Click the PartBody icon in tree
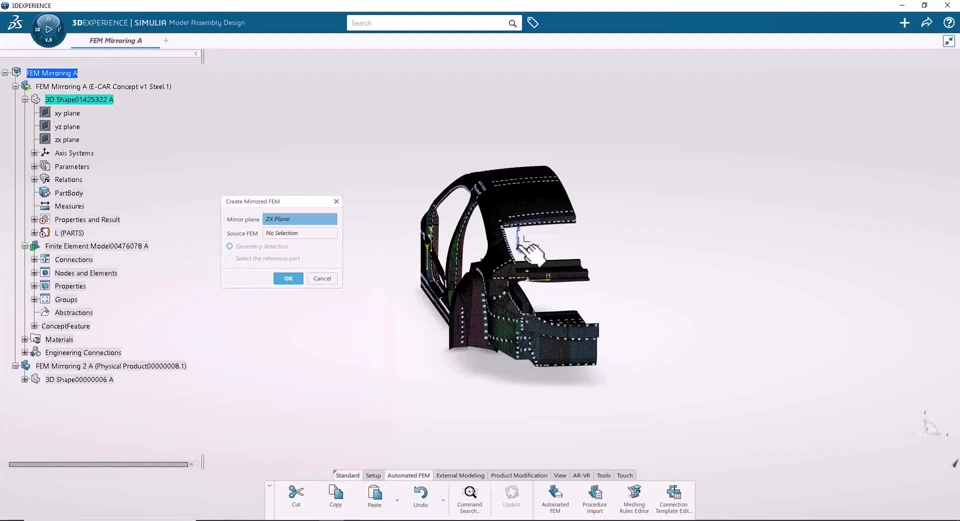The width and height of the screenshot is (960, 521). click(x=45, y=193)
